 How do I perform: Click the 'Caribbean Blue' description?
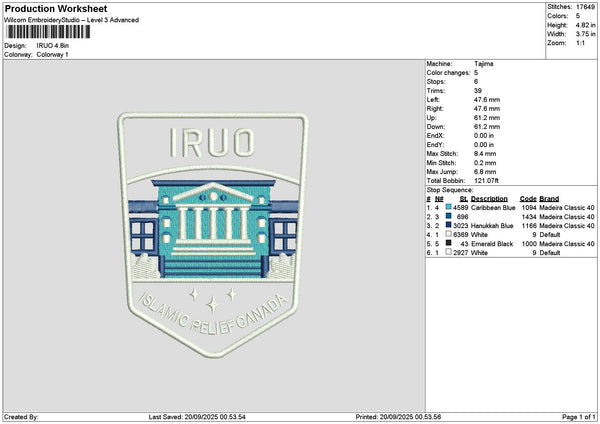[493, 208]
